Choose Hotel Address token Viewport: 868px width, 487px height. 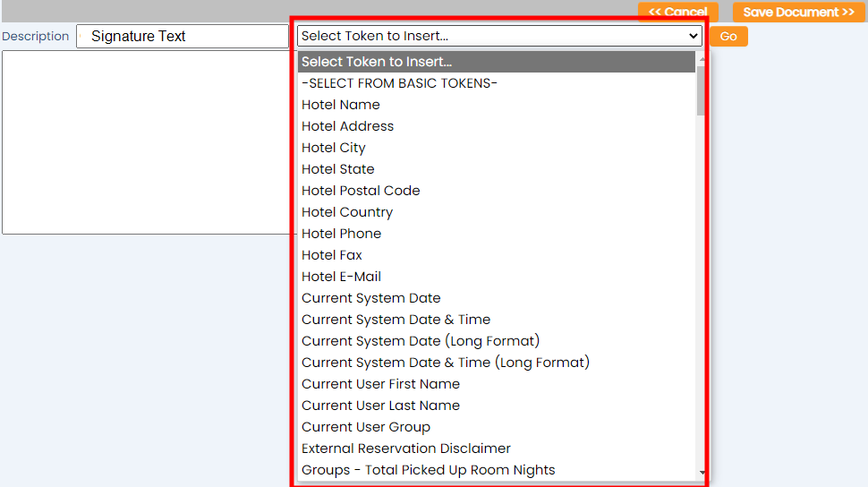coord(496,126)
